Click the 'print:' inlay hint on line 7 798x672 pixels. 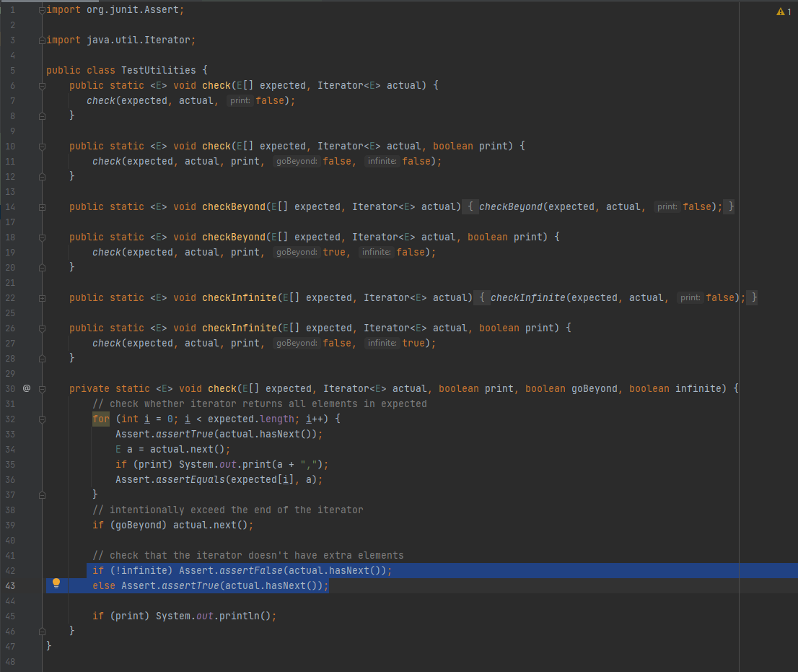240,101
